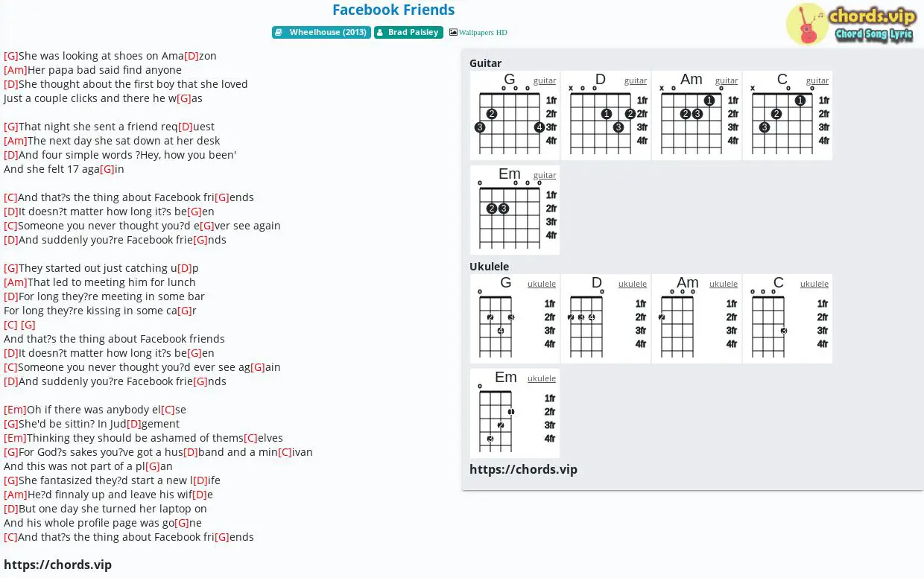The width and height of the screenshot is (924, 578).
Task: Open the Brad Paisley artist tag
Action: 408,33
